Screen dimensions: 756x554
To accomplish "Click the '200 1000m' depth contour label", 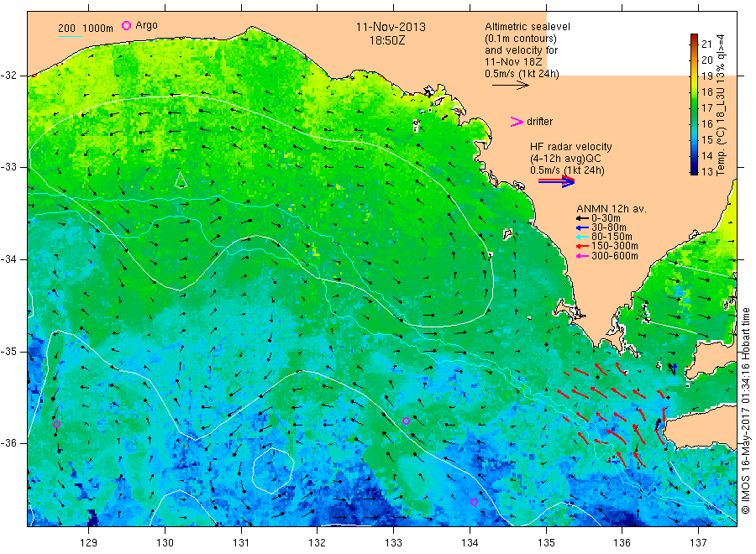I will (86, 28).
